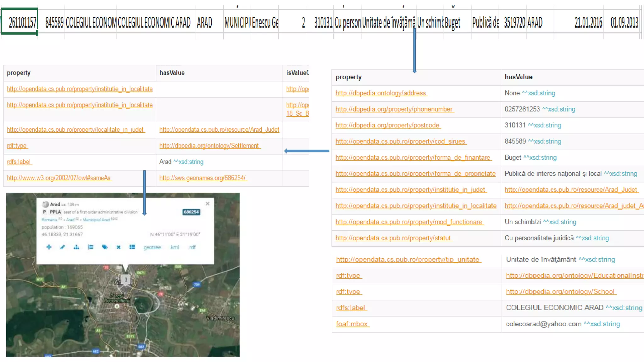This screenshot has height=362, width=644.
Task: Click the 686254 geoname ID badge
Action: tap(191, 212)
